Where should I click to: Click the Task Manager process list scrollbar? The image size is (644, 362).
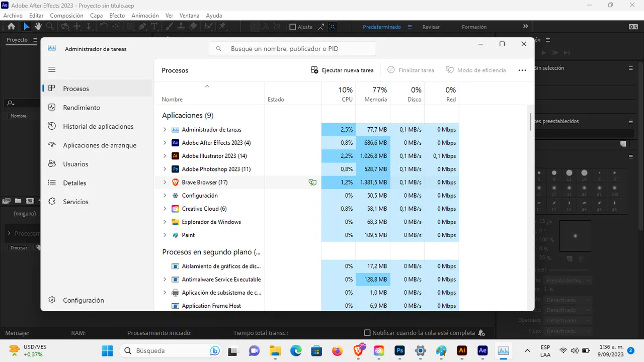pyautogui.click(x=531, y=122)
